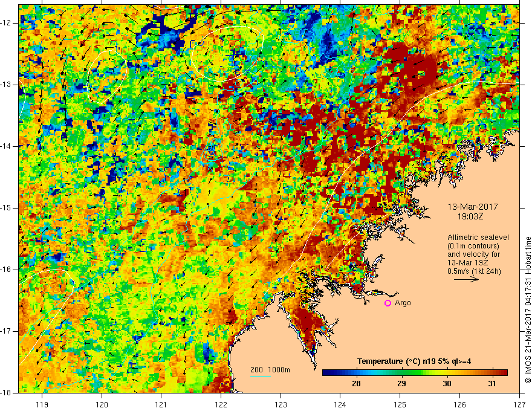Click the cyan depth contour legend line
532x411 pixels.
click(260, 376)
